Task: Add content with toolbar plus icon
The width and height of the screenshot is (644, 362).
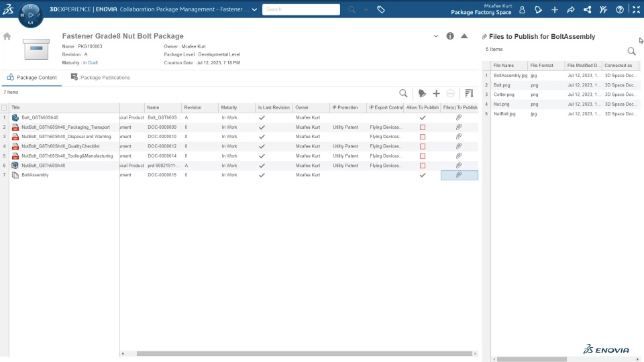Action: click(x=436, y=94)
